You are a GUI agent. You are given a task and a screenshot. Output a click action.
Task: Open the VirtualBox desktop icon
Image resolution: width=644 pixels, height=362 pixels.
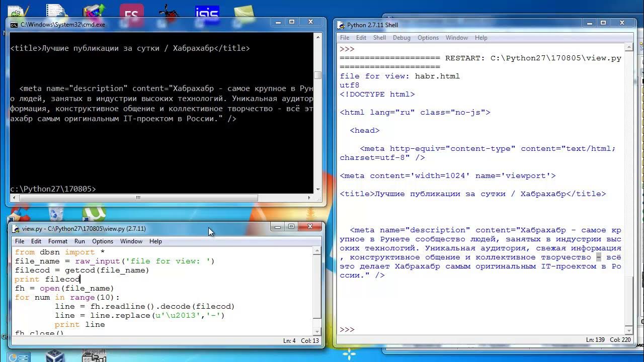(x=55, y=356)
